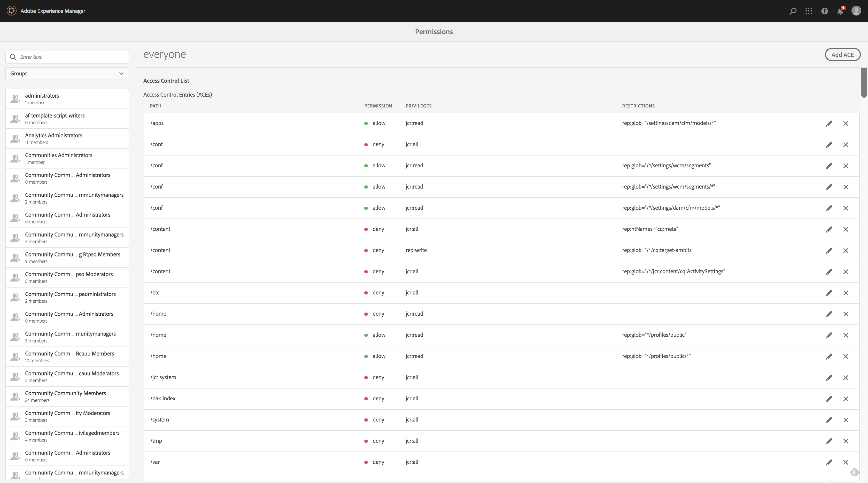Viewport: 868px width, 483px height.
Task: Edit the /apps ACE with pencil icon
Action: point(829,123)
